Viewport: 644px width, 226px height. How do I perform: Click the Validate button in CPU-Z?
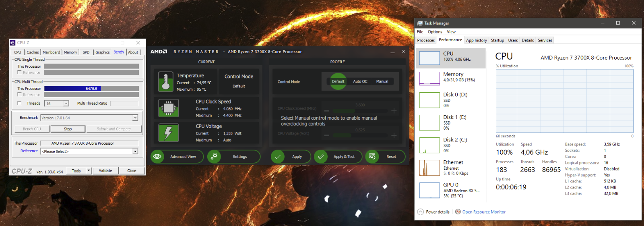(105, 171)
